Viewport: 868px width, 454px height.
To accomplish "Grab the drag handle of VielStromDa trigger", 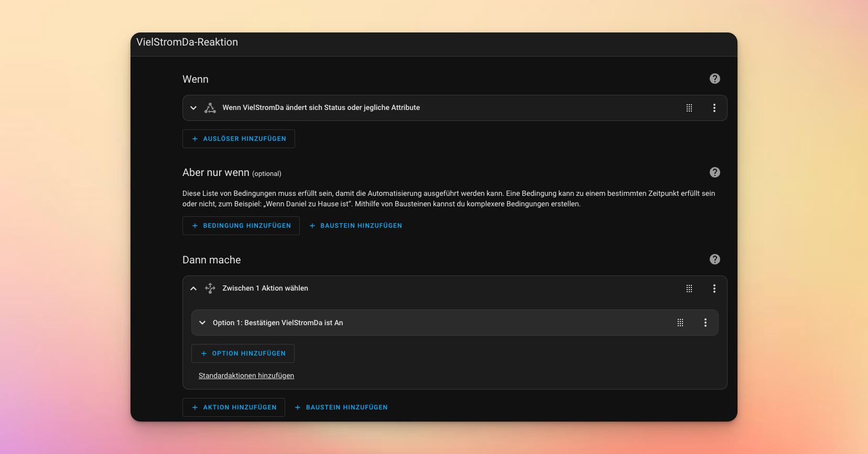I will 689,108.
